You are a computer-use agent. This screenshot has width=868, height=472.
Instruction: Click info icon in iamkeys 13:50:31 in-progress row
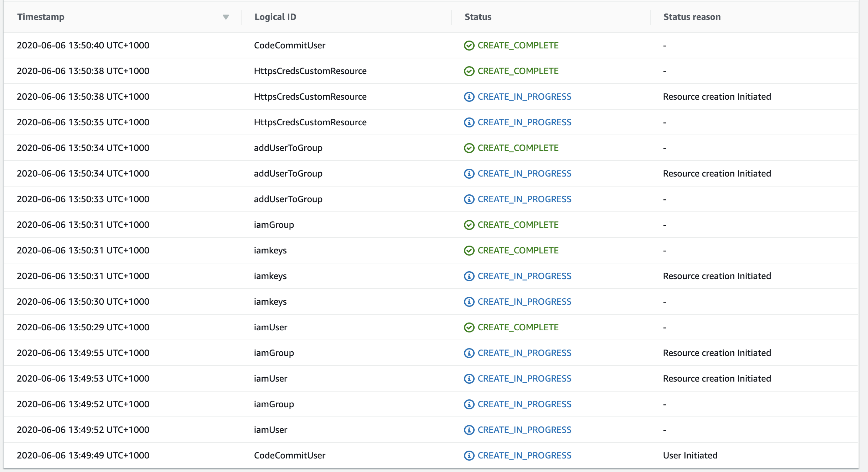[469, 276]
